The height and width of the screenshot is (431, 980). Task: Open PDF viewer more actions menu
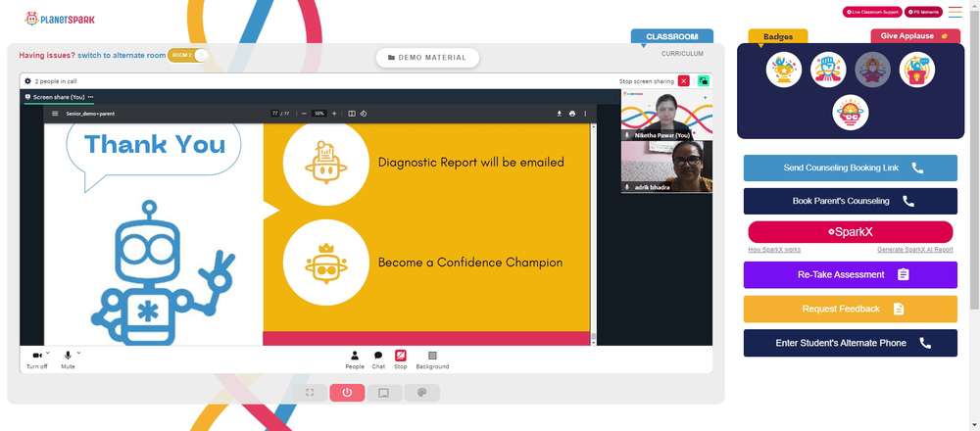585,114
